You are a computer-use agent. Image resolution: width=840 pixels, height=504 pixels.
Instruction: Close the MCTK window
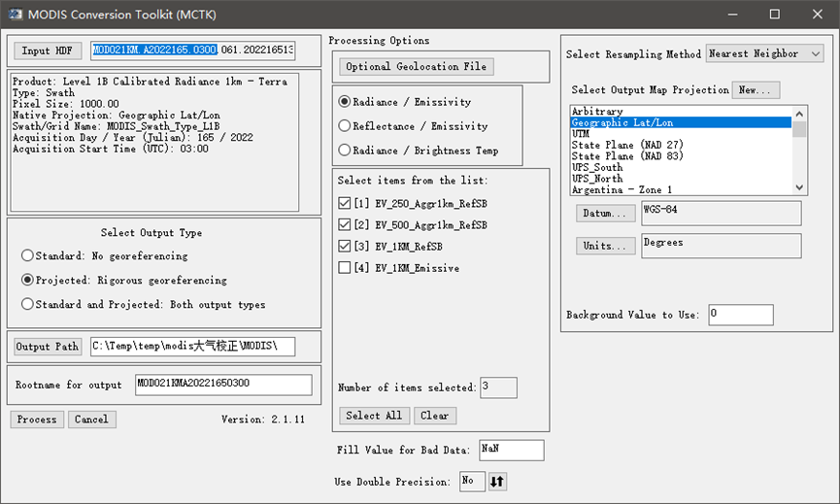click(x=817, y=15)
